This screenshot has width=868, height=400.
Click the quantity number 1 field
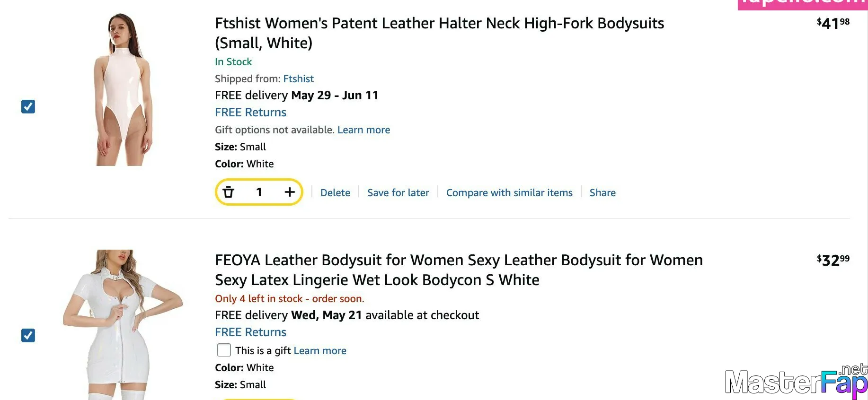point(259,192)
